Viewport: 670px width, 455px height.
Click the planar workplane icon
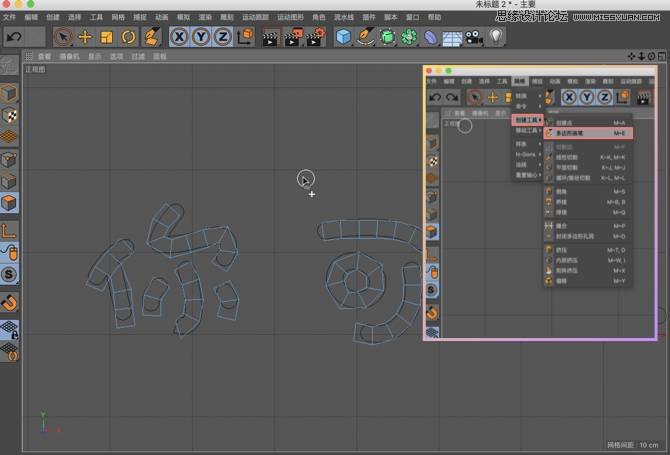9,352
